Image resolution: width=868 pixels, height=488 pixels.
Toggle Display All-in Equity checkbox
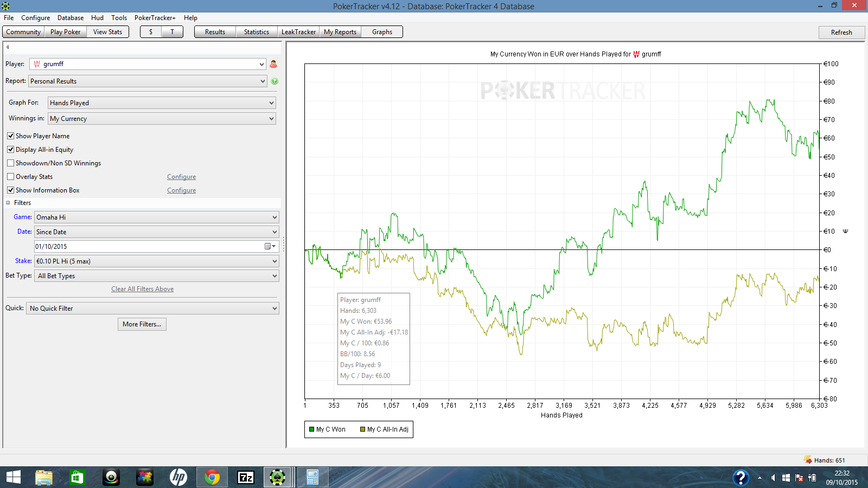coord(10,149)
